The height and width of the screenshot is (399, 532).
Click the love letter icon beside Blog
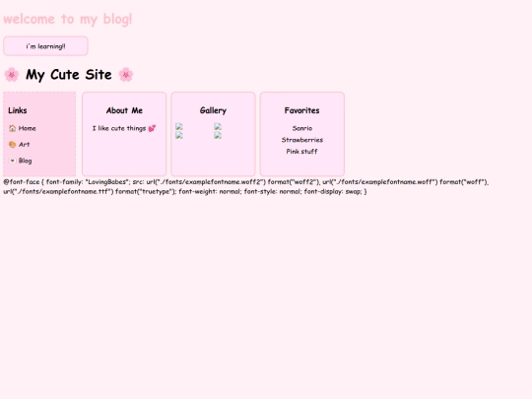tap(13, 161)
